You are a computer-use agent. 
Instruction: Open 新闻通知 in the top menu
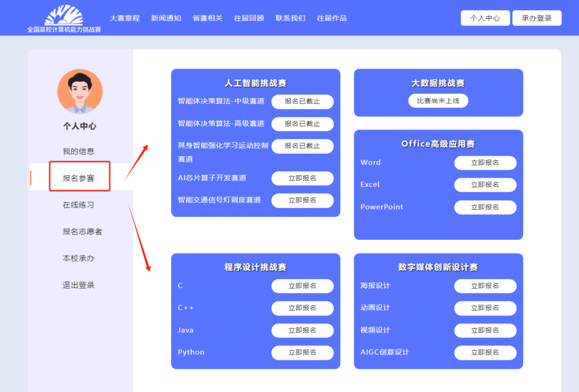(166, 18)
